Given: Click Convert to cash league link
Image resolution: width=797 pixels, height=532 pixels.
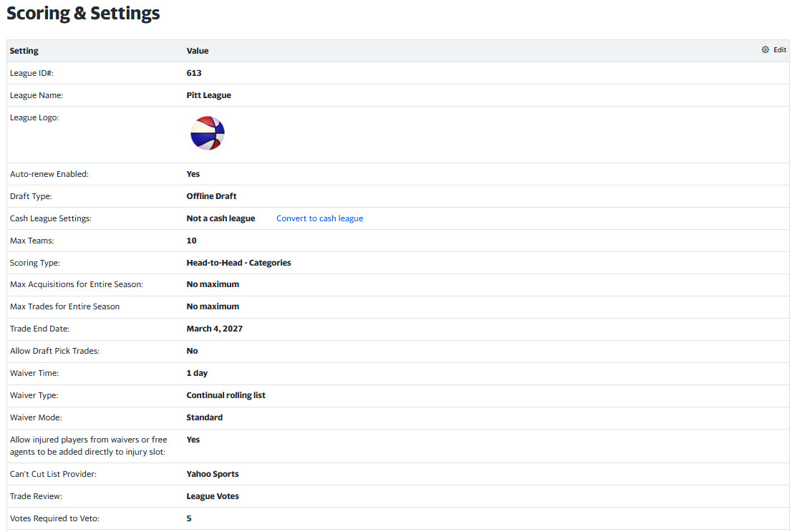Looking at the screenshot, I should coord(319,218).
